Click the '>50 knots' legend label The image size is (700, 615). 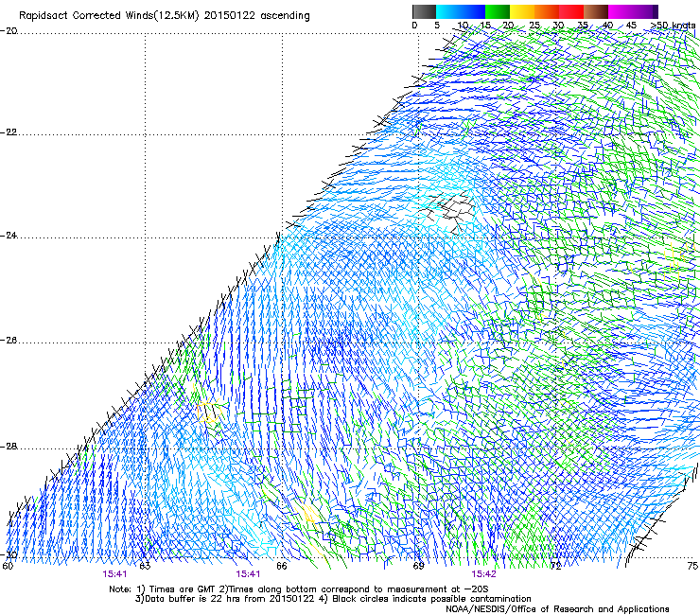pyautogui.click(x=673, y=26)
